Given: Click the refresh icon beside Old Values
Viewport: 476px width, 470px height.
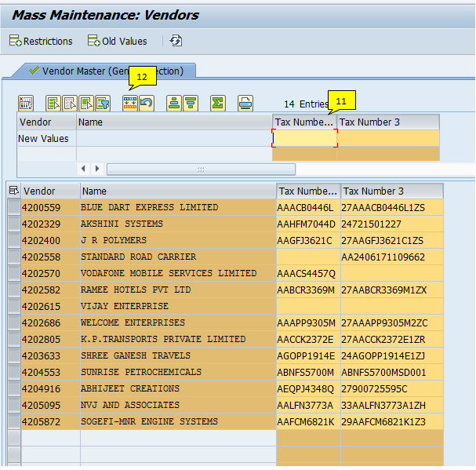Looking at the screenshot, I should point(176,41).
